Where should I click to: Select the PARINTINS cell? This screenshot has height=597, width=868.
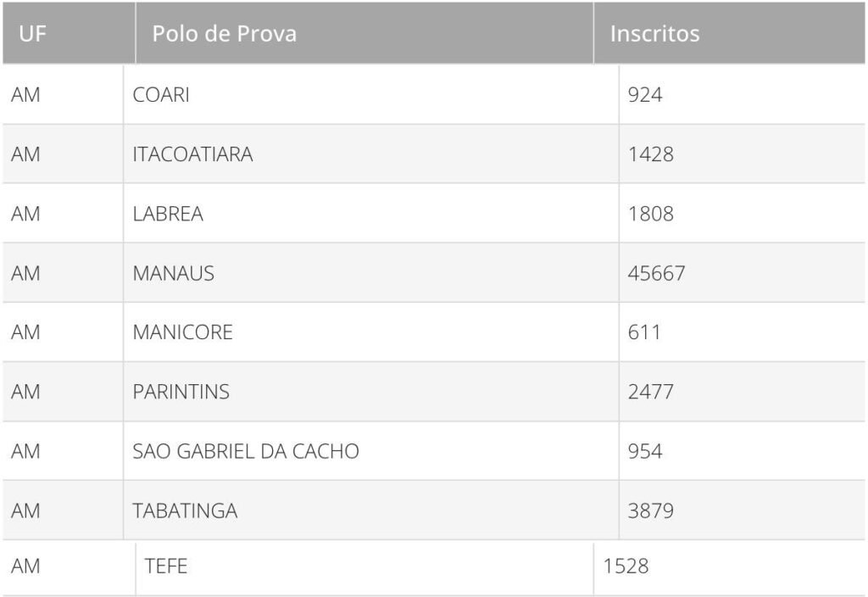(x=181, y=392)
